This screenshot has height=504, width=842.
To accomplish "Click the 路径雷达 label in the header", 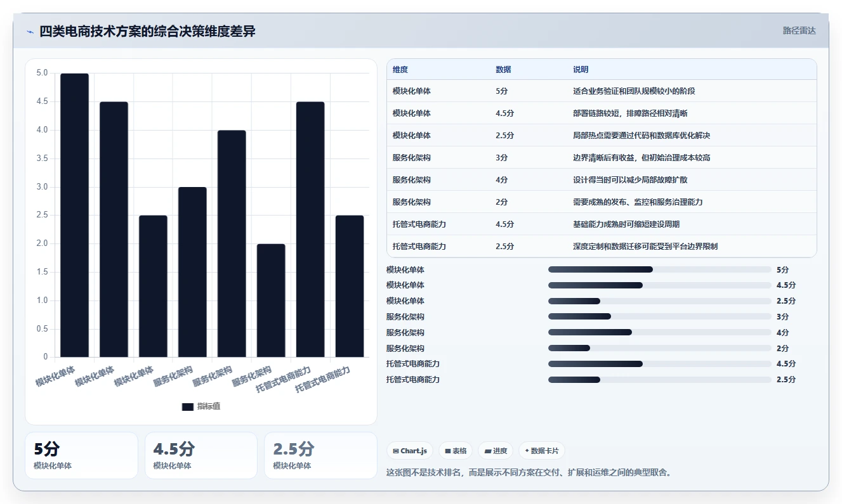I will coord(799,30).
